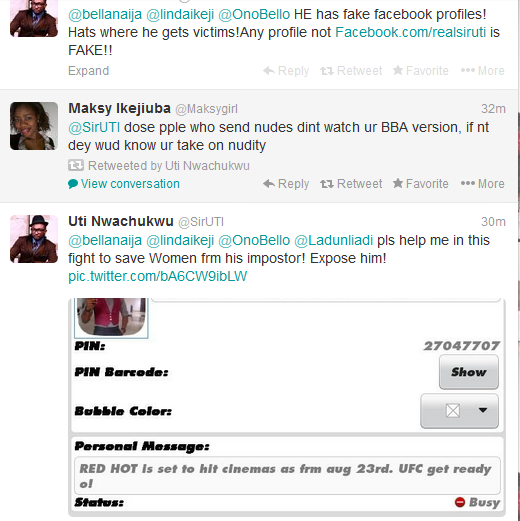Retweet Maksy Ikejiuba's tweet
Image resolution: width=520 pixels, height=521 pixels.
351,184
